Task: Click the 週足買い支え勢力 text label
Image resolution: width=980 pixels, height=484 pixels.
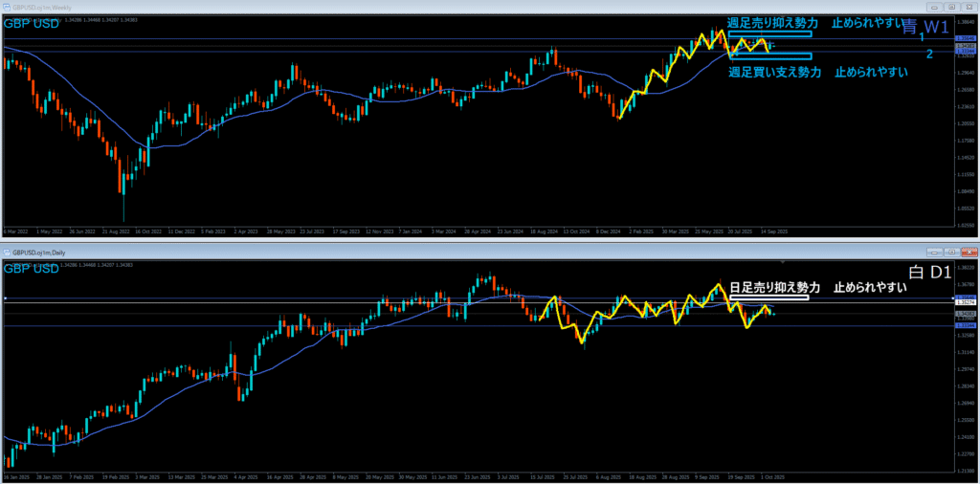Action: tap(774, 72)
